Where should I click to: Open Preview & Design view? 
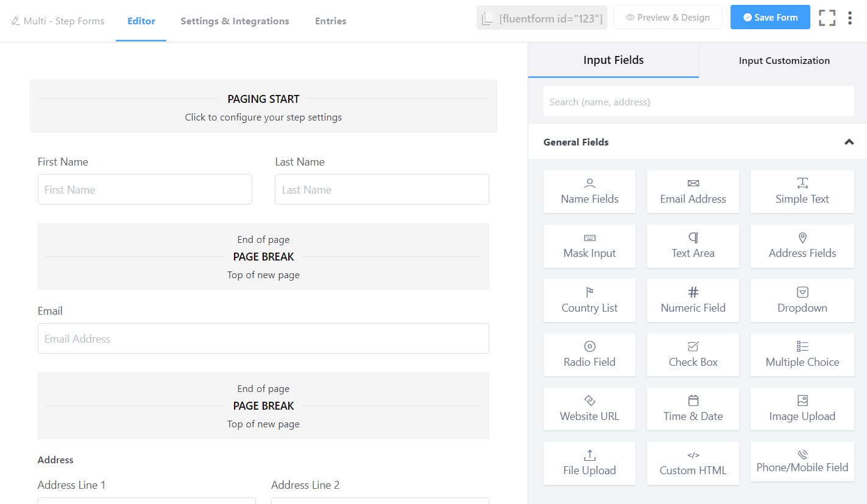pyautogui.click(x=667, y=17)
